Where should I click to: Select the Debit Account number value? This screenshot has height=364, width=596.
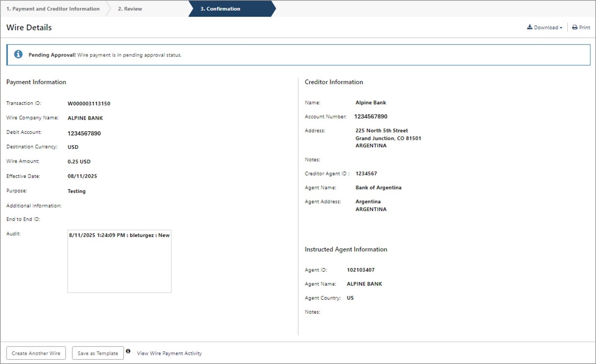[84, 133]
